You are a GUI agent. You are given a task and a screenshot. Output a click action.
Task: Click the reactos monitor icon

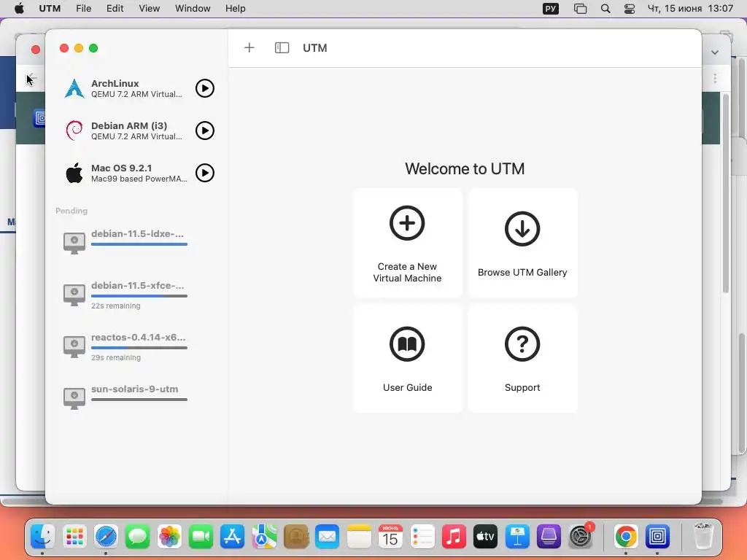74,347
